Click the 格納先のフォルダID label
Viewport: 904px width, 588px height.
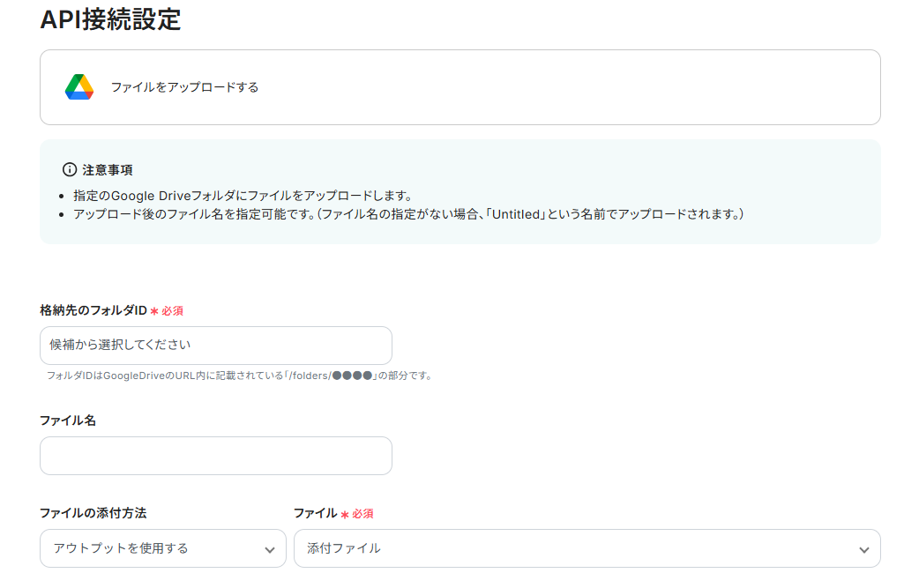93,310
